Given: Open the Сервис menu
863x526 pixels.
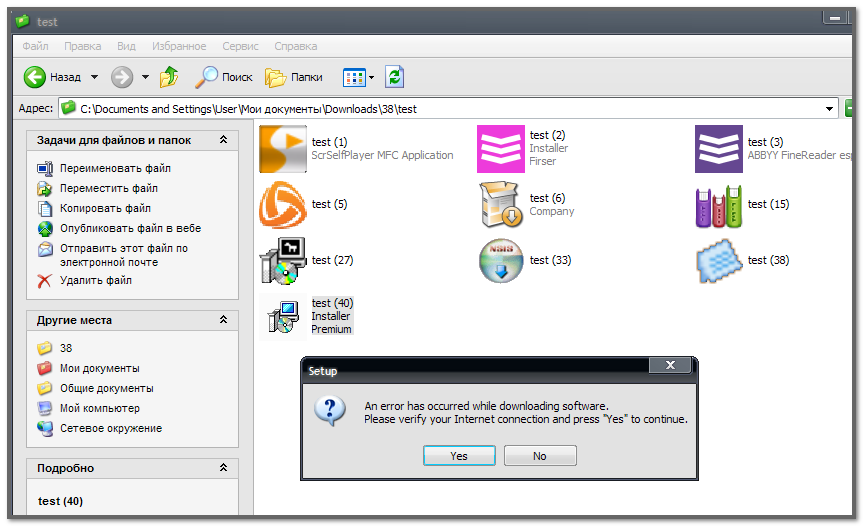Looking at the screenshot, I should (x=240, y=46).
